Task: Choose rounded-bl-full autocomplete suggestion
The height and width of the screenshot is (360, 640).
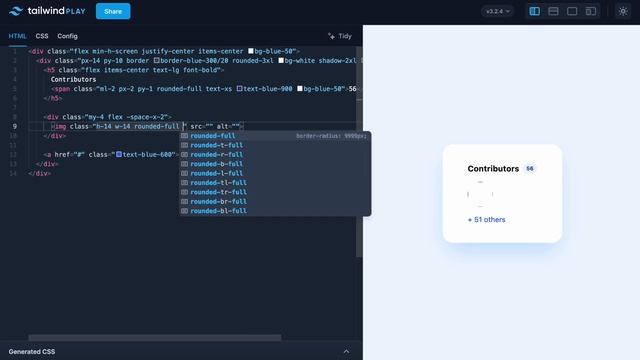Action: click(x=275, y=211)
